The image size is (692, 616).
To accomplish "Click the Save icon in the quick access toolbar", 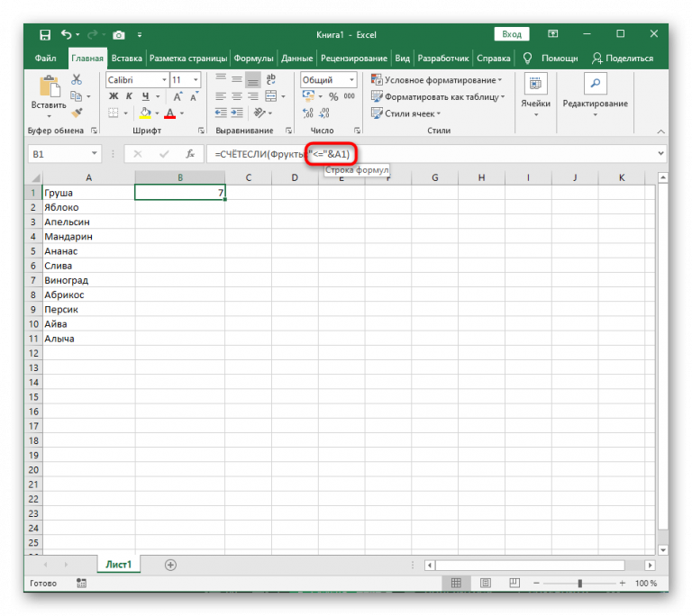I will (45, 34).
